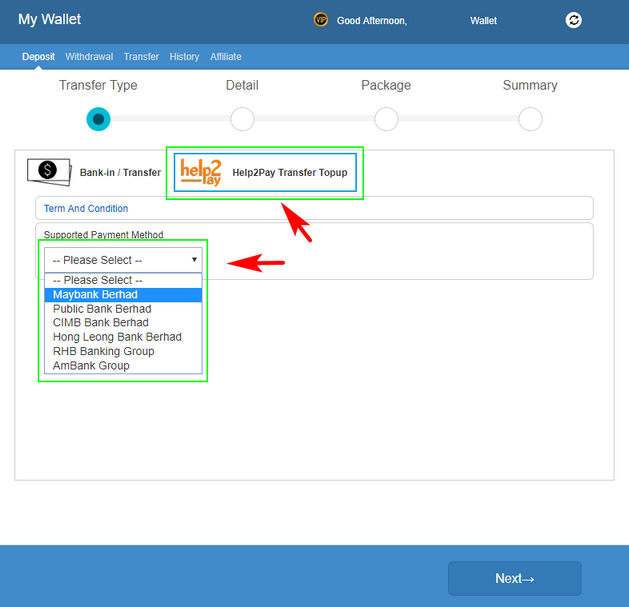Click the Bank-in cash icon

pos(48,171)
